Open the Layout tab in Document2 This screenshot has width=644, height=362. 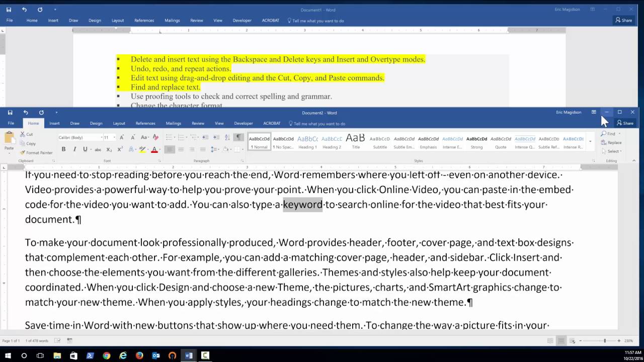click(x=119, y=123)
